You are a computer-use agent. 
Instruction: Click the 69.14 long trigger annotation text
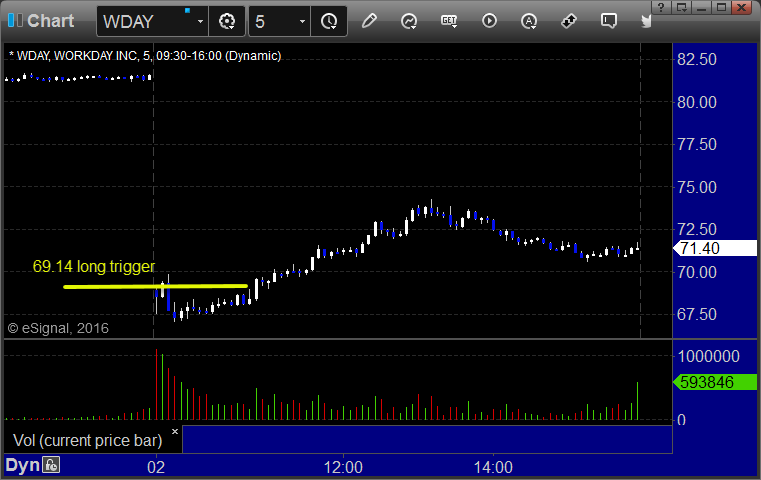coord(94,266)
